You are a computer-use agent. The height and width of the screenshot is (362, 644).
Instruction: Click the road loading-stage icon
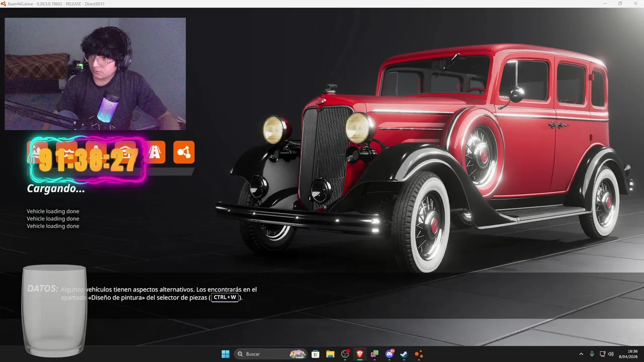[155, 152]
